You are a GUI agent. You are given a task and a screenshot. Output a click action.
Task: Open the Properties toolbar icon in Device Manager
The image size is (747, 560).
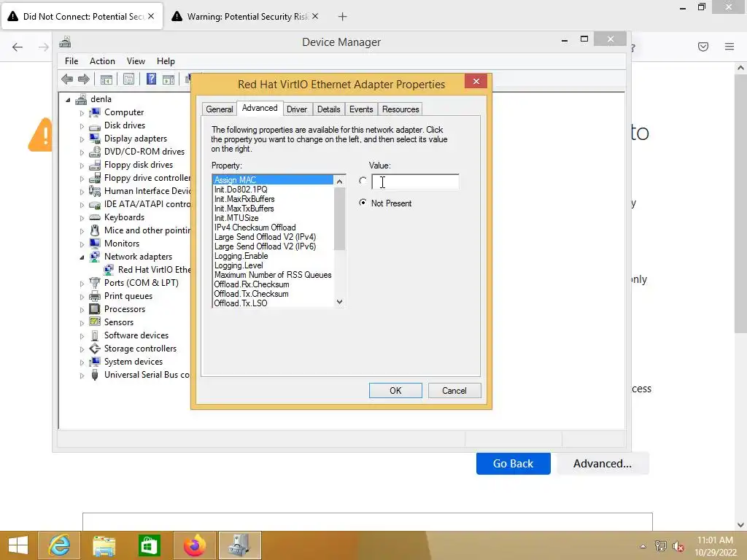pos(128,79)
